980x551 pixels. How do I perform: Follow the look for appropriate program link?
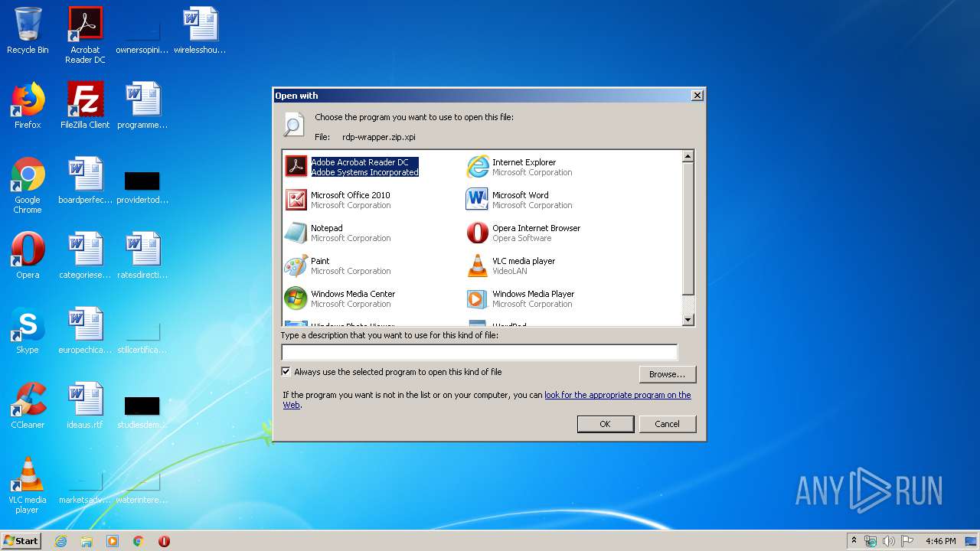(617, 395)
